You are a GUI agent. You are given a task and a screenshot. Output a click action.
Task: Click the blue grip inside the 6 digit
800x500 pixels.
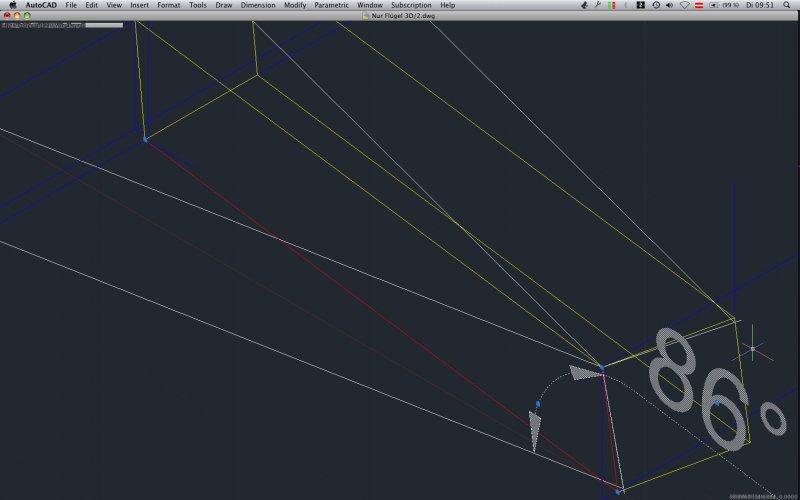[x=717, y=404]
